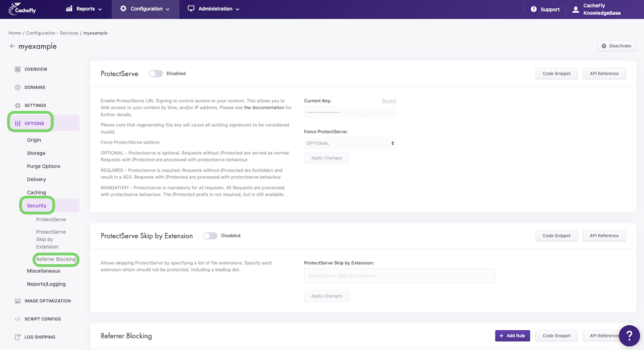This screenshot has height=350, width=644.
Task: Toggle ProtectServe Skip by Extension on
Action: tap(210, 236)
